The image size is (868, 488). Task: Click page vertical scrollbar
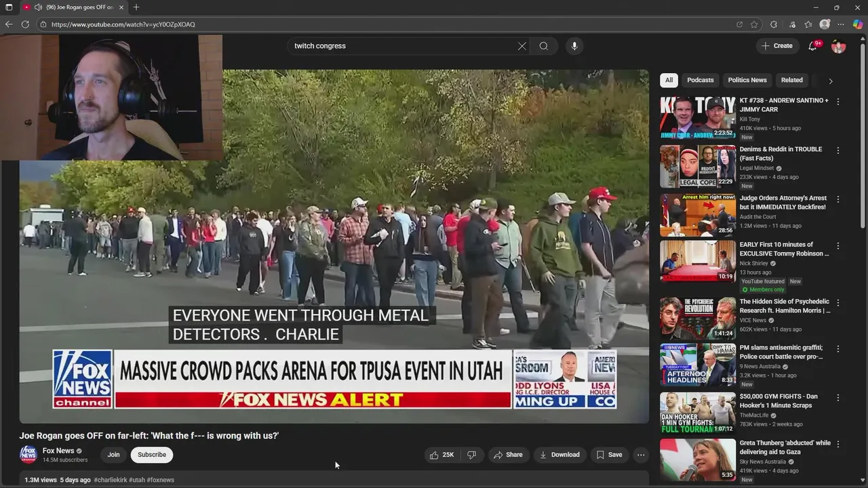click(864, 136)
